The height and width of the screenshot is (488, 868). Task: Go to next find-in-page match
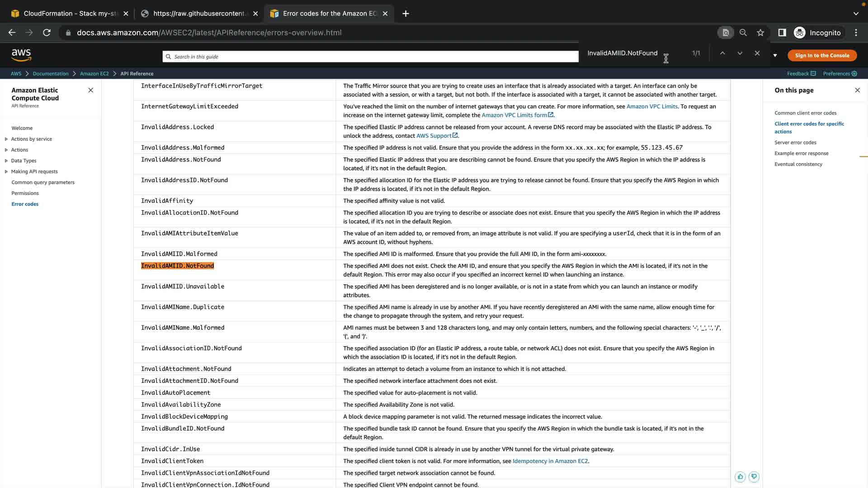click(740, 53)
